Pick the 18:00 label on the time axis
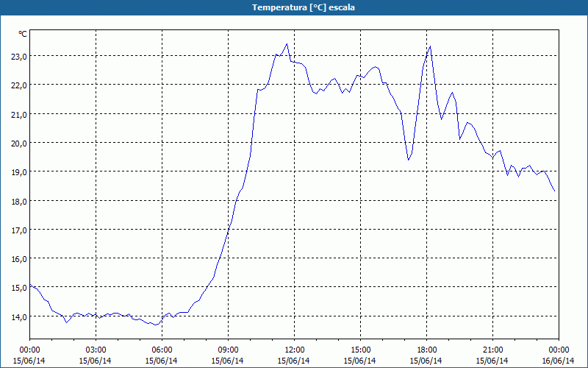Screen dimensions: 588x368 426,350
